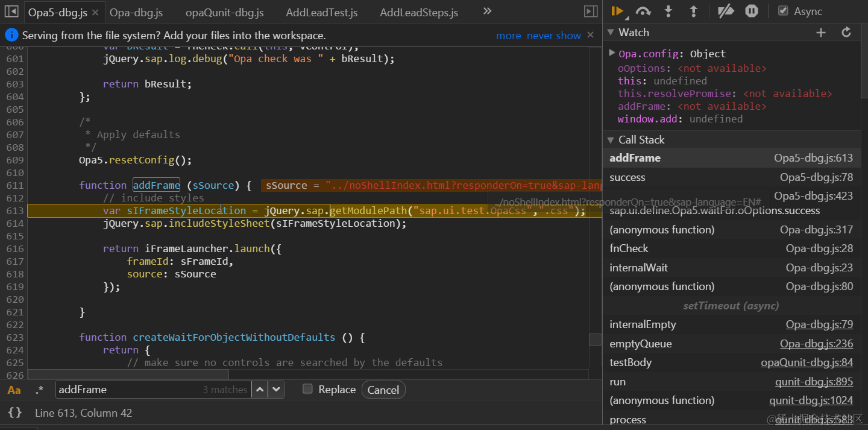
Task: Select the success call stack frame
Action: 731,177
